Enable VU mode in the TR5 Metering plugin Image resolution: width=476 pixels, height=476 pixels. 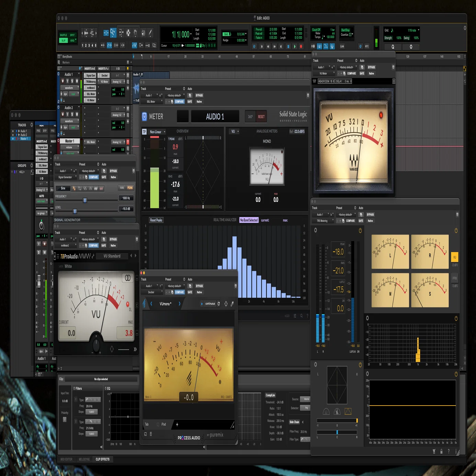pos(454,257)
